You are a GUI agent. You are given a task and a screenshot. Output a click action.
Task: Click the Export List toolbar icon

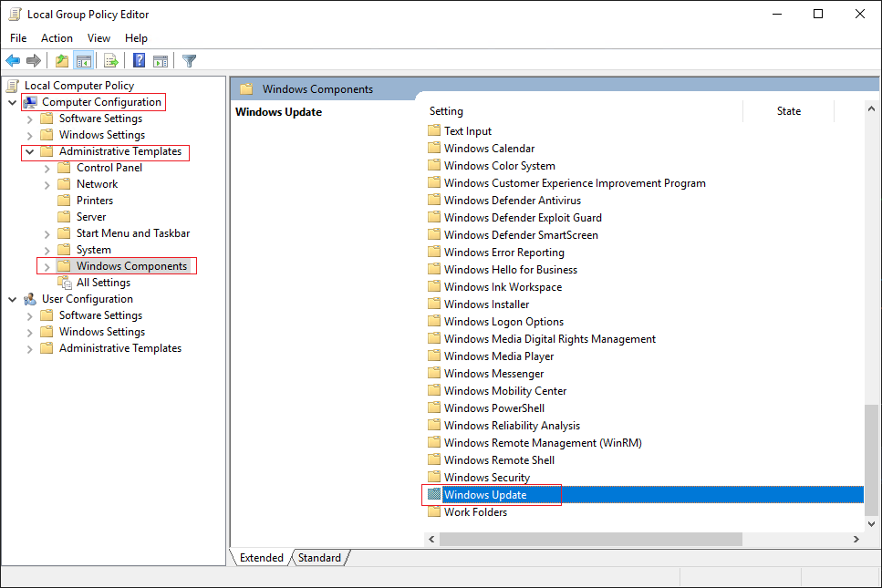click(110, 61)
